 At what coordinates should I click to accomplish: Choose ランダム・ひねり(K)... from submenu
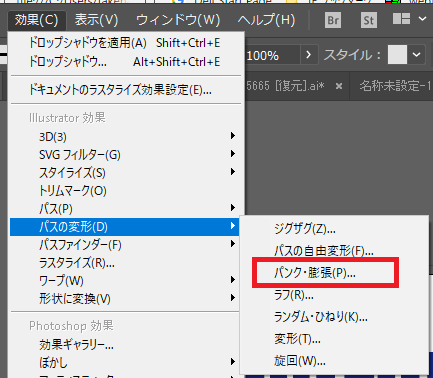coord(334,317)
